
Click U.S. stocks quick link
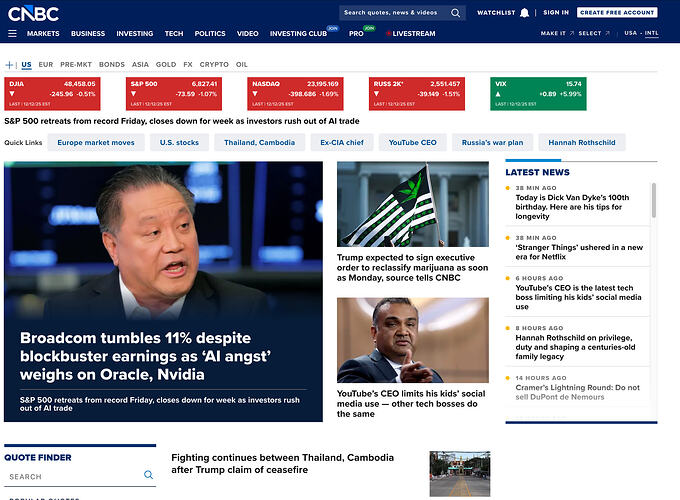click(179, 142)
